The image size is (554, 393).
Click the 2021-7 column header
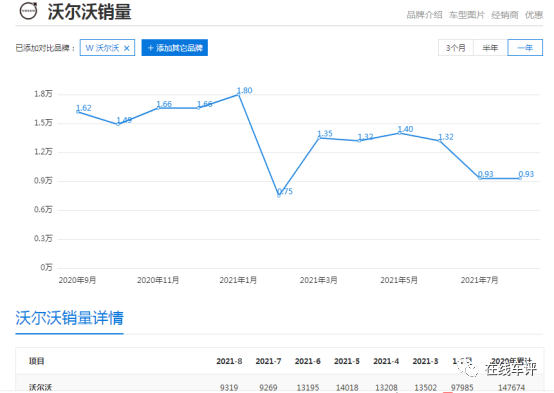(269, 361)
